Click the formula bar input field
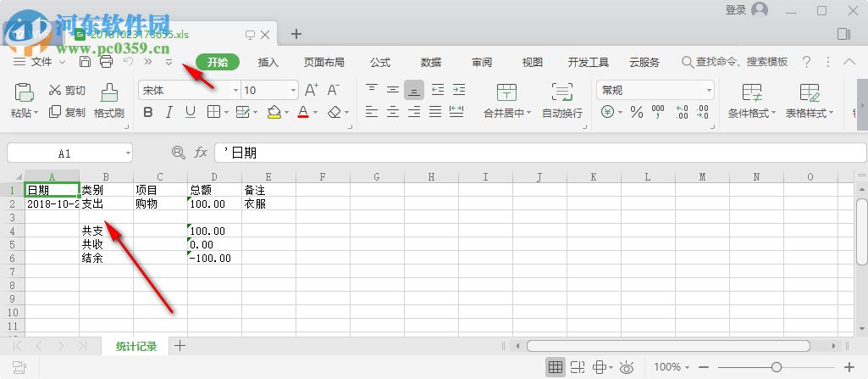 pyautogui.click(x=539, y=153)
